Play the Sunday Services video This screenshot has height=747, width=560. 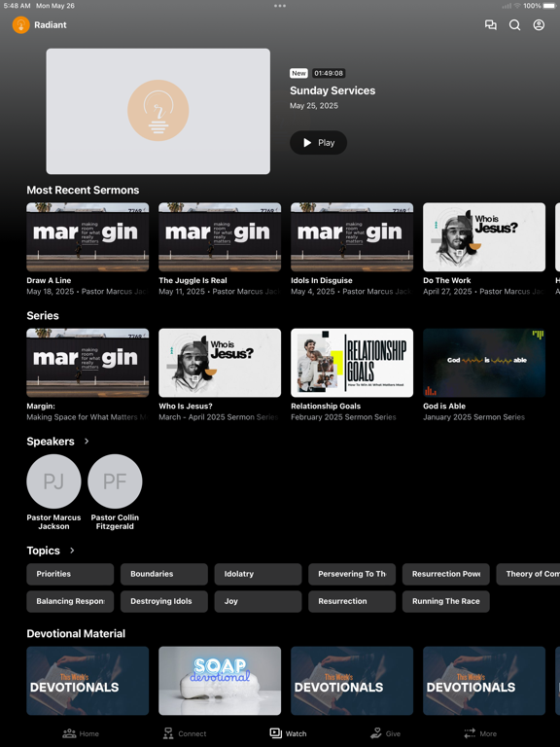tap(318, 142)
